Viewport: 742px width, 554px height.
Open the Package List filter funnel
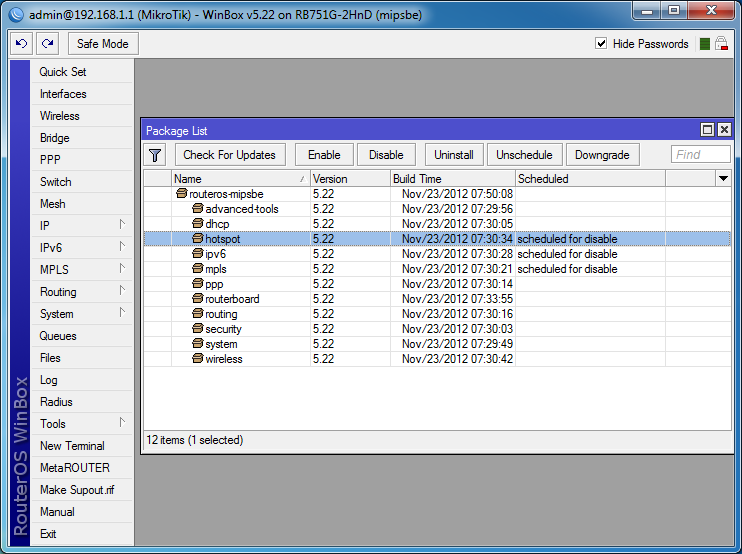[x=155, y=155]
